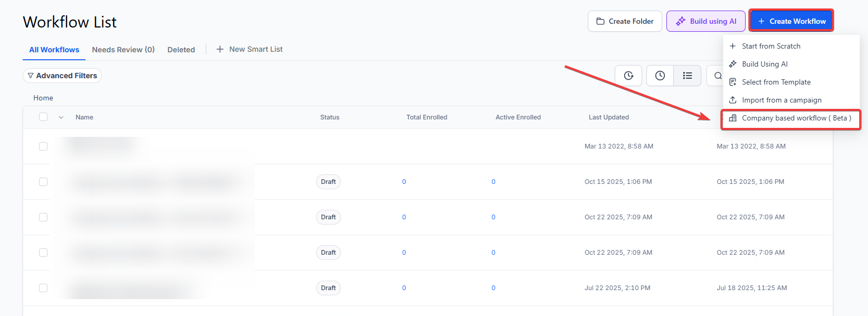868x316 pixels.
Task: Switch to the plain clock recent view icon
Action: pos(660,76)
